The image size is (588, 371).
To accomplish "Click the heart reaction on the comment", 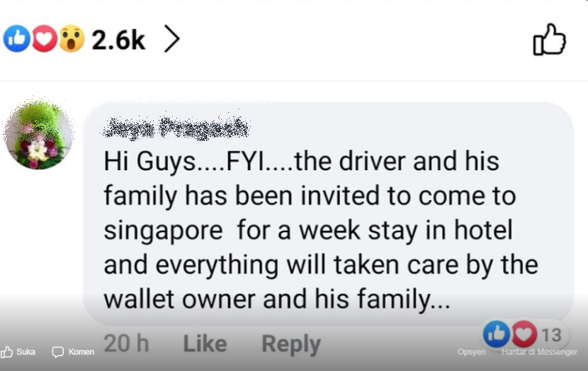I will click(x=524, y=334).
